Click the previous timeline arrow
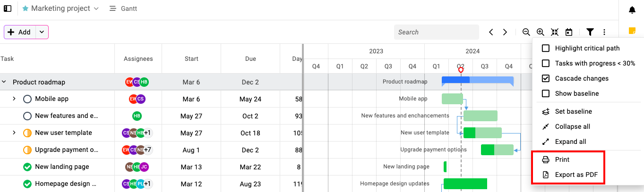 coord(491,32)
